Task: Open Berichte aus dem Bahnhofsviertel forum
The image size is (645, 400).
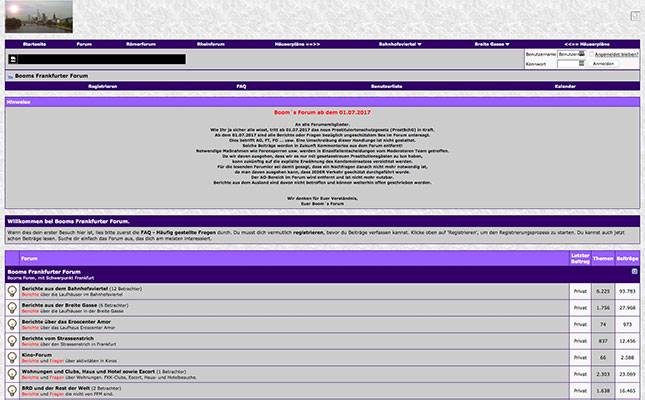Action: click(65, 289)
